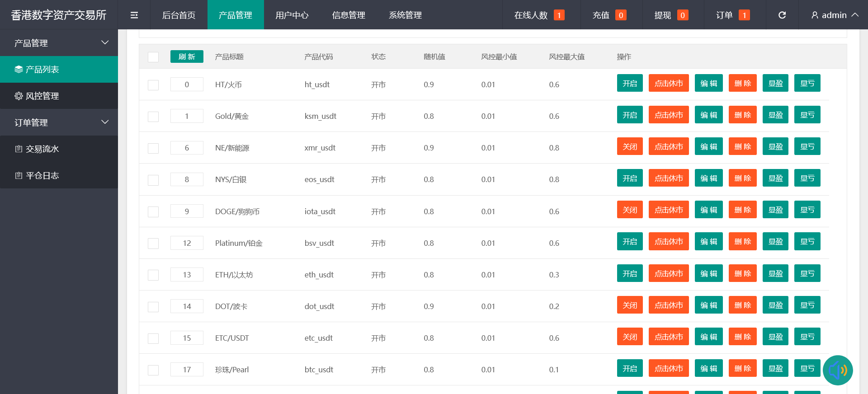The height and width of the screenshot is (394, 868).
Task: Click the floating speaker sound icon
Action: pyautogui.click(x=837, y=370)
